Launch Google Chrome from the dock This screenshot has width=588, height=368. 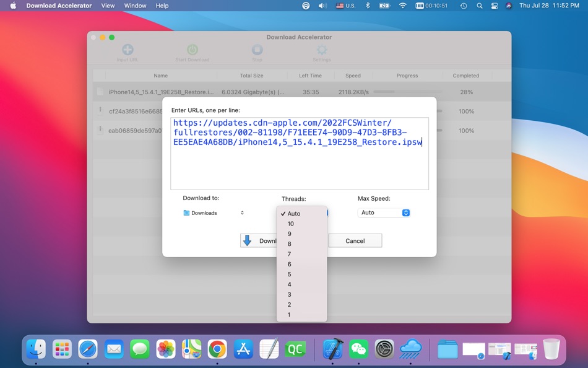217,349
